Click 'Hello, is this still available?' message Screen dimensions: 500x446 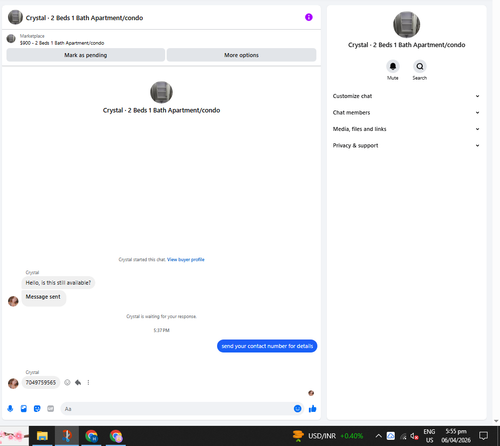58,283
